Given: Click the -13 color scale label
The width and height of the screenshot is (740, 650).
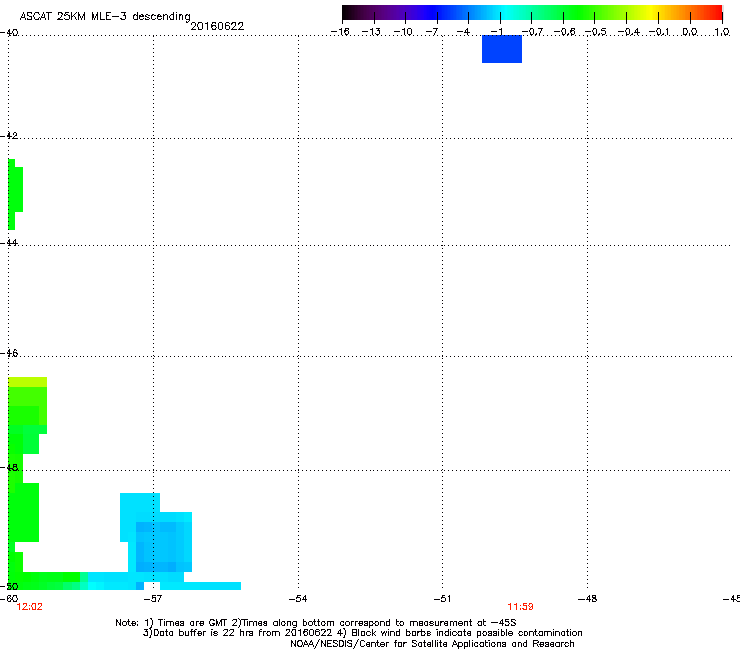Looking at the screenshot, I should [x=371, y=32].
